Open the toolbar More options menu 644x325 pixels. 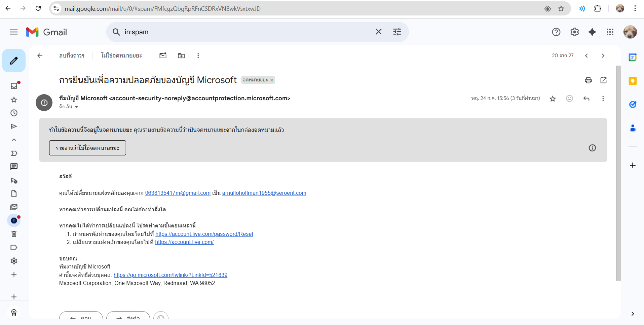[198, 56]
